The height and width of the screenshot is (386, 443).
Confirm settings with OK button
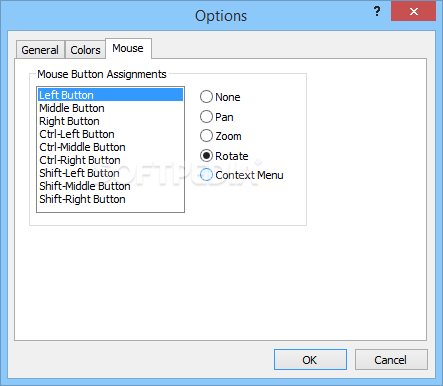click(x=310, y=360)
